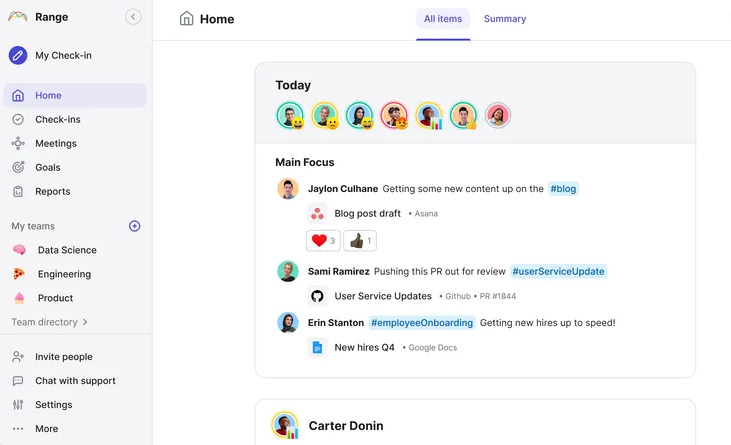Click Jaylon Culhane's avatar
Image resolution: width=731 pixels, height=445 pixels.
coord(288,189)
